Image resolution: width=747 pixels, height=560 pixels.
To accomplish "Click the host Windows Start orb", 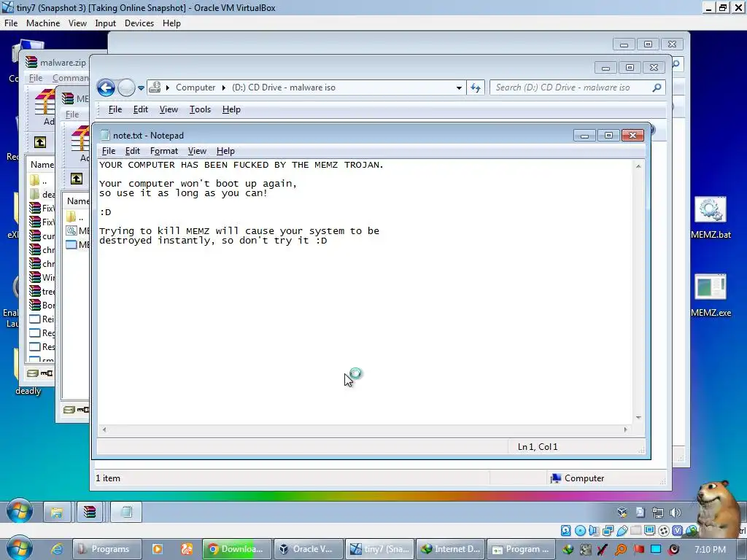I will 20,548.
